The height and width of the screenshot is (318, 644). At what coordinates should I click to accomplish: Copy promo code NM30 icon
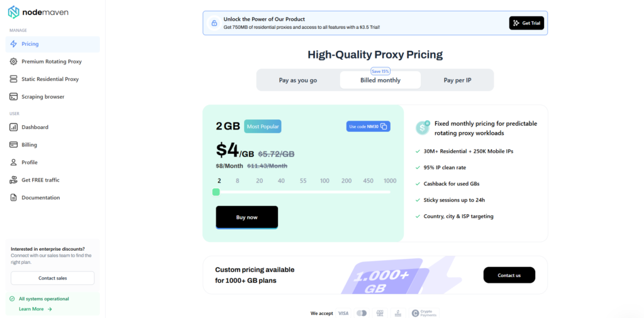coord(384,126)
